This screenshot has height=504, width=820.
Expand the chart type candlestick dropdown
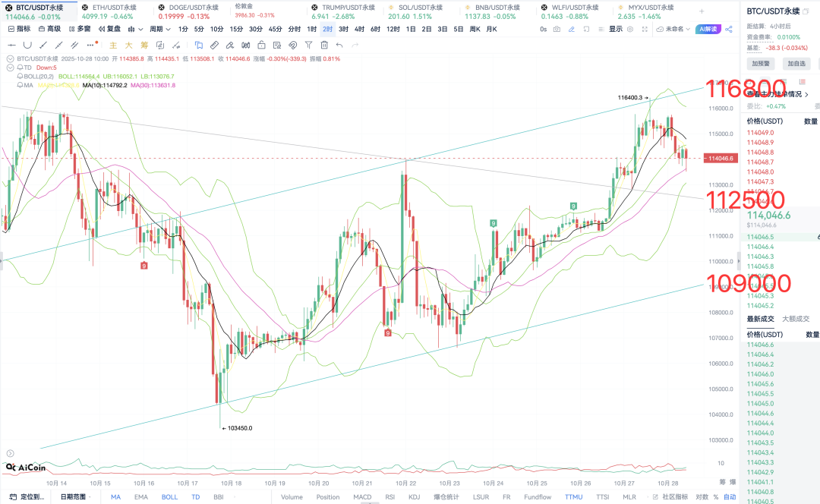click(135, 29)
